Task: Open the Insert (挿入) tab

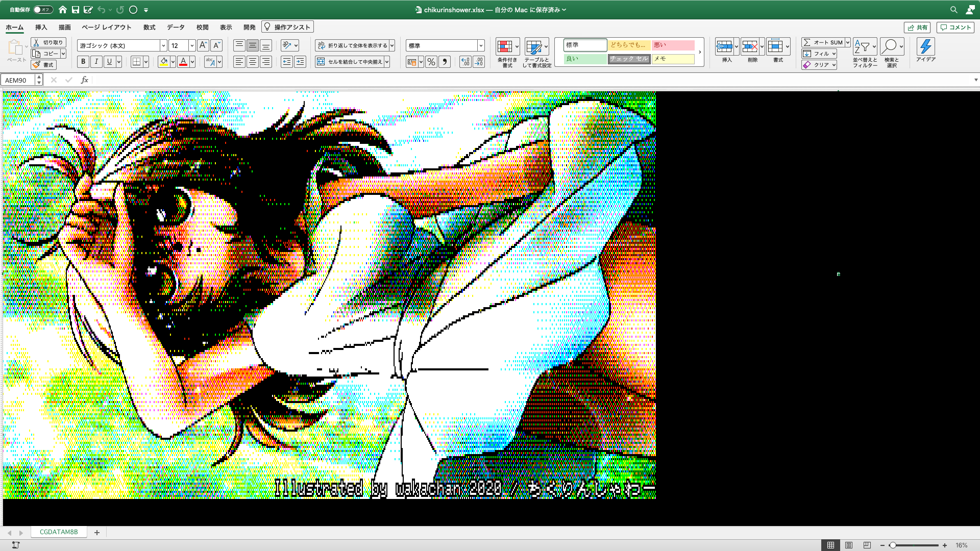Action: [41, 27]
